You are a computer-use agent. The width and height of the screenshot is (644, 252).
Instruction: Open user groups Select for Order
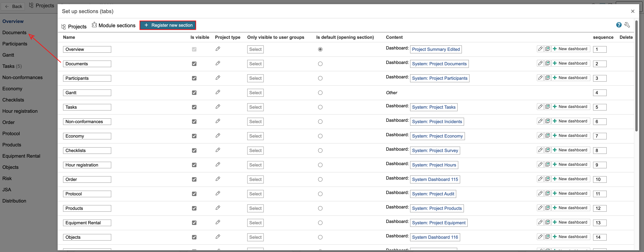[x=255, y=180]
